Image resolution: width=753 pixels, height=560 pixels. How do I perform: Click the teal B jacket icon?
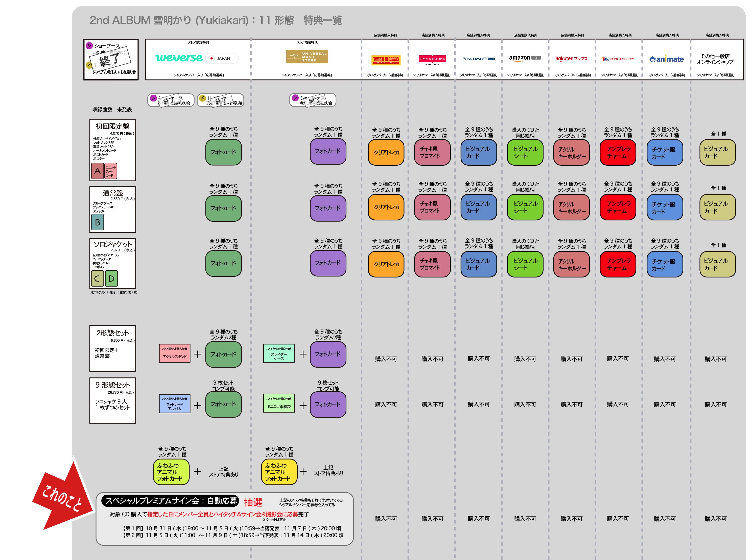tap(97, 222)
